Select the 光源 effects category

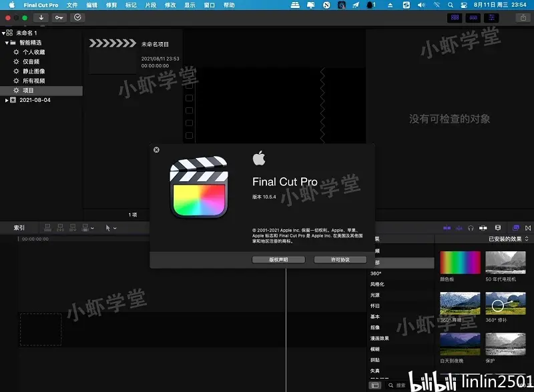point(374,295)
